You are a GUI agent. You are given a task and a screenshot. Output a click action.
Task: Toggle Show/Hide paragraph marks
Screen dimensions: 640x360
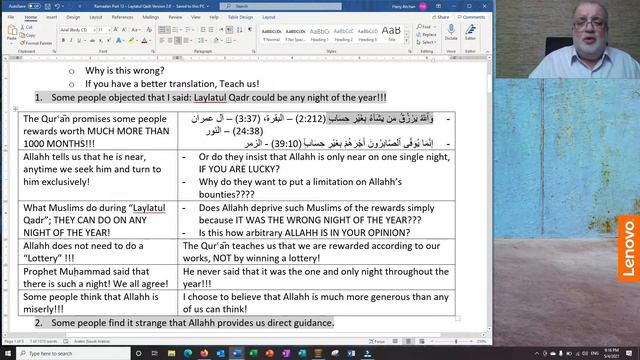point(250,30)
